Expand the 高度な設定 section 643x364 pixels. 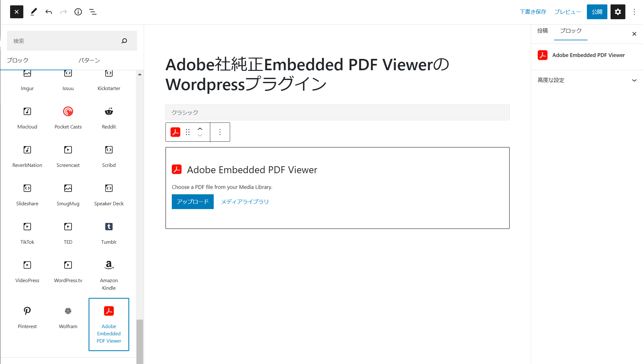(587, 80)
